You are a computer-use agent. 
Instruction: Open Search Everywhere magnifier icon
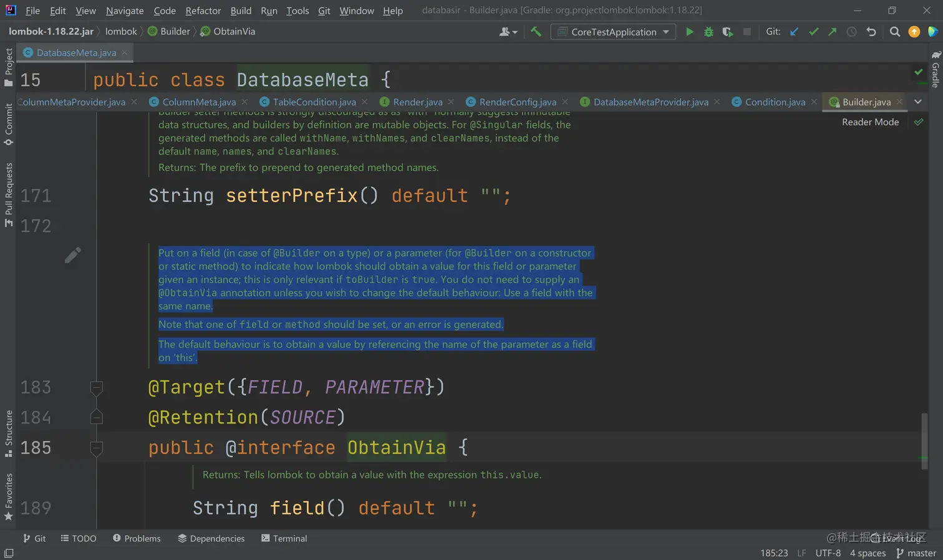895,32
